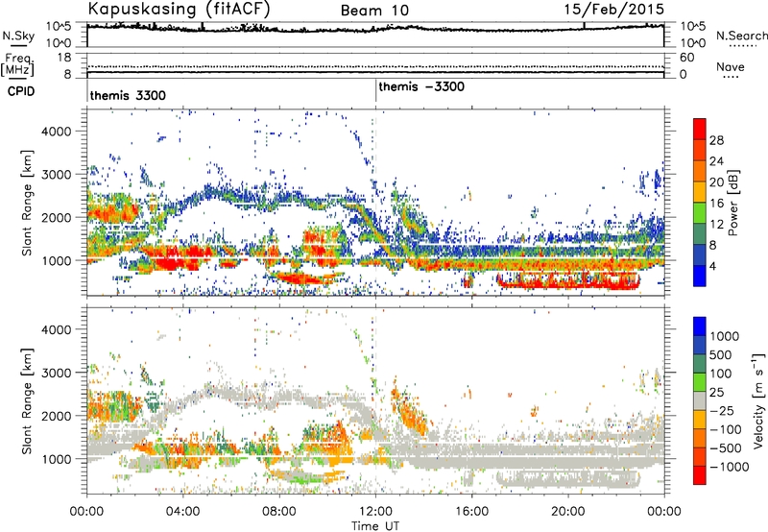Click the "N.Sky" legend label
Image resolution: width=768 pixels, height=532 pixels.
(18, 36)
